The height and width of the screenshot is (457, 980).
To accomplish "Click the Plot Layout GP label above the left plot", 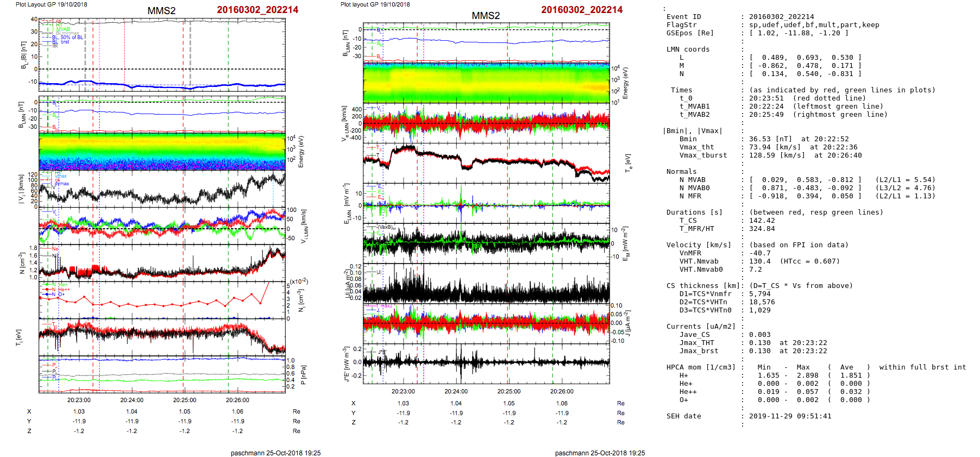I will 51,4.
